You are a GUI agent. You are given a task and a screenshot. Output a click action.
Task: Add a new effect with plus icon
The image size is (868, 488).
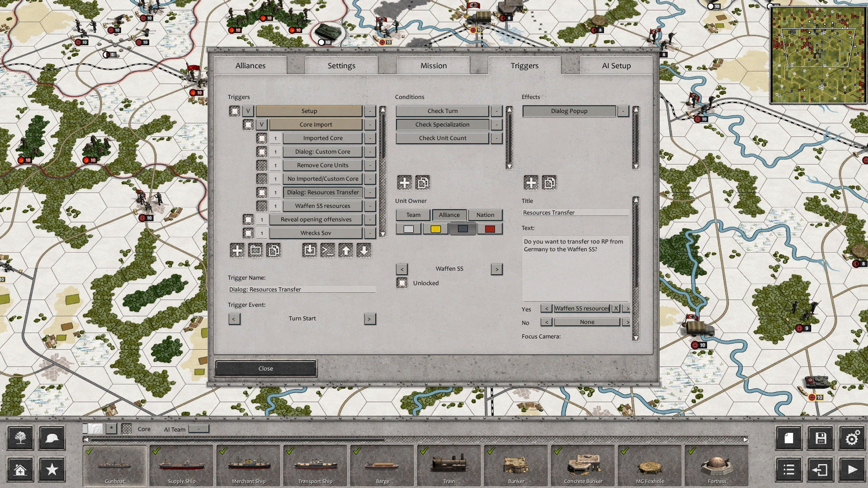pos(531,183)
